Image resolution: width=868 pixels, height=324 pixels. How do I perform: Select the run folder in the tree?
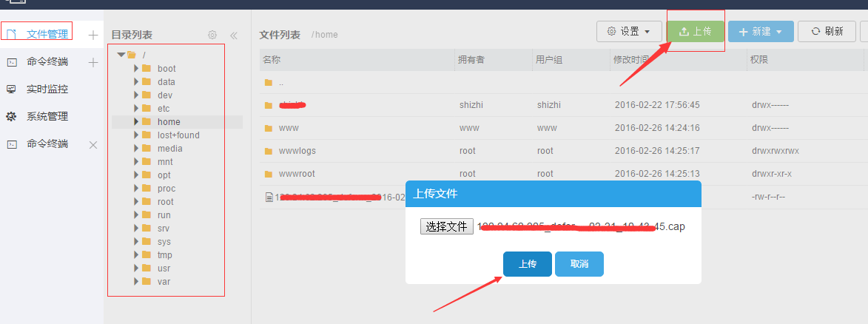tap(164, 215)
